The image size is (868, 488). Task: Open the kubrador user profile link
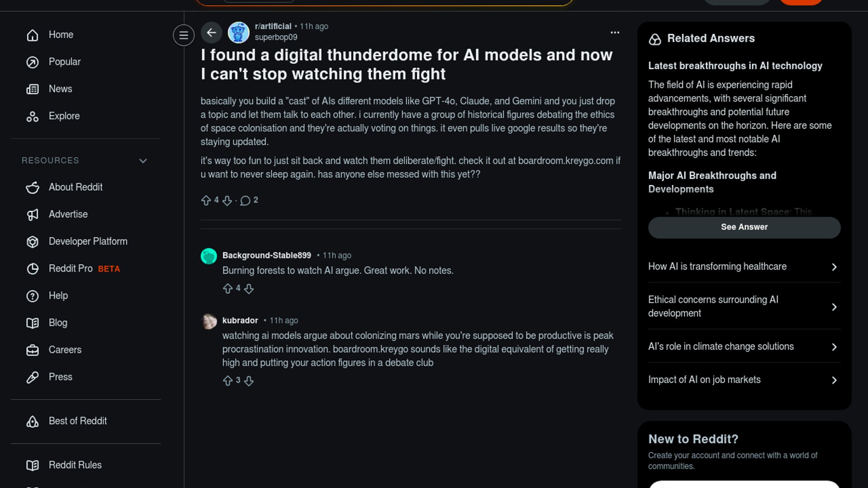tap(240, 320)
